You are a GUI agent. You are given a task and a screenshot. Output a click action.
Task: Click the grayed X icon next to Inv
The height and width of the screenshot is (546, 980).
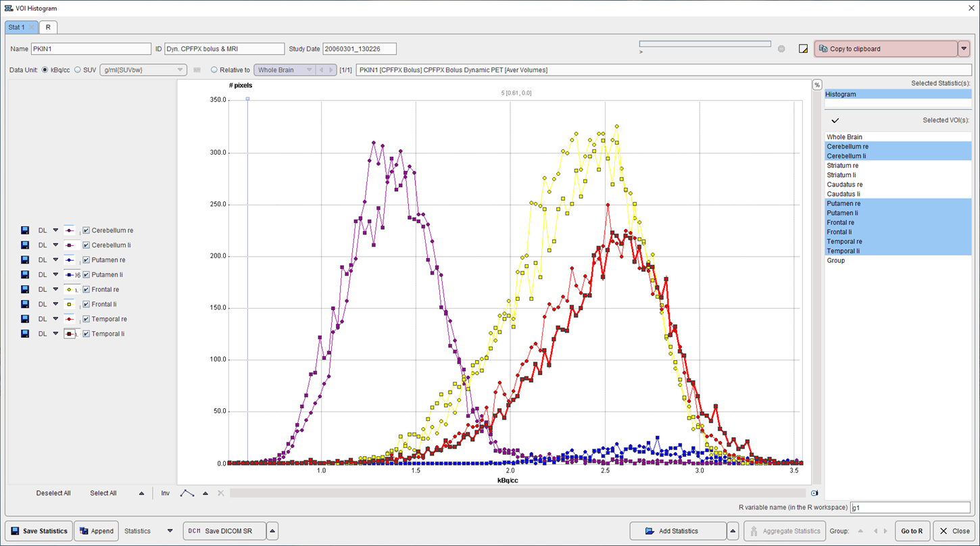pos(220,493)
